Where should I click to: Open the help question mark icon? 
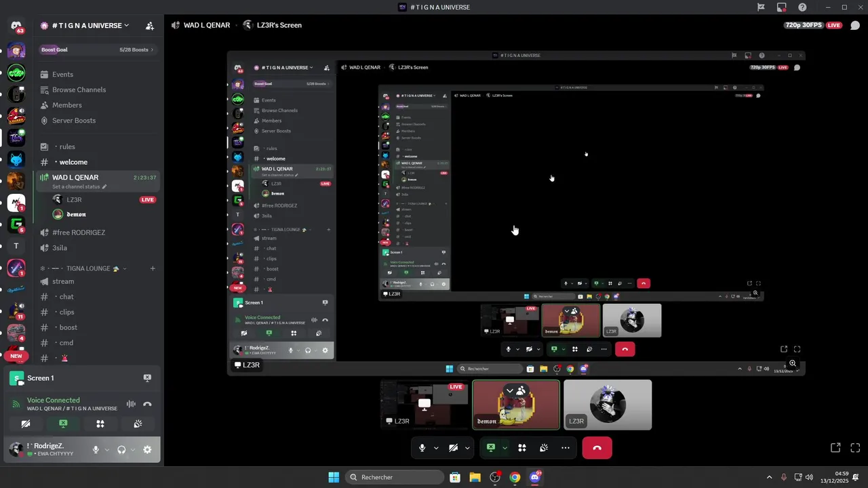(x=802, y=7)
